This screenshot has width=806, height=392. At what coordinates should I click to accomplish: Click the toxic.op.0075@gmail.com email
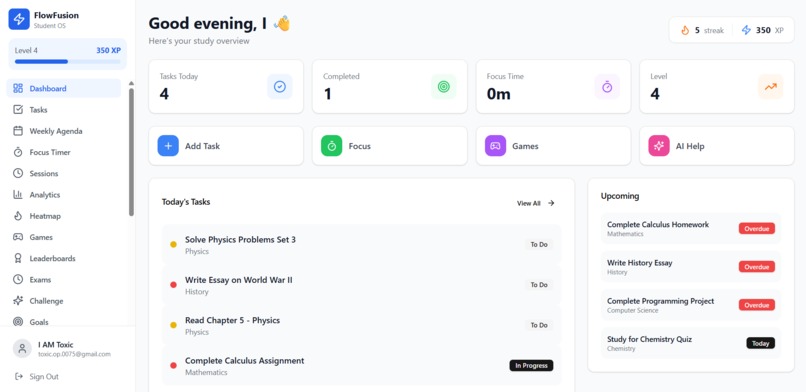[x=75, y=354]
